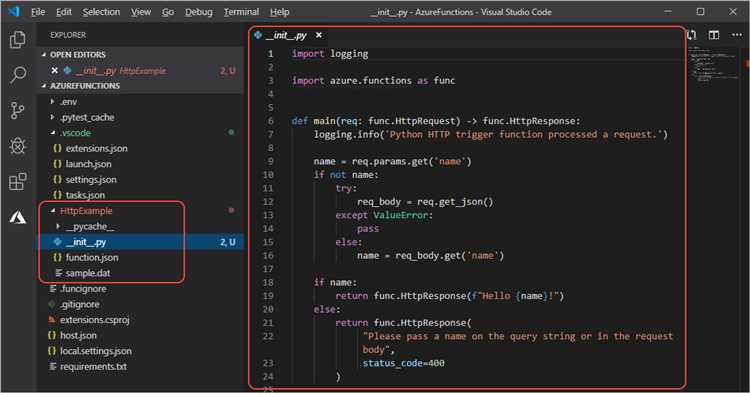This screenshot has height=393, width=750.
Task: Open the .funcignore file
Action: pyautogui.click(x=83, y=289)
